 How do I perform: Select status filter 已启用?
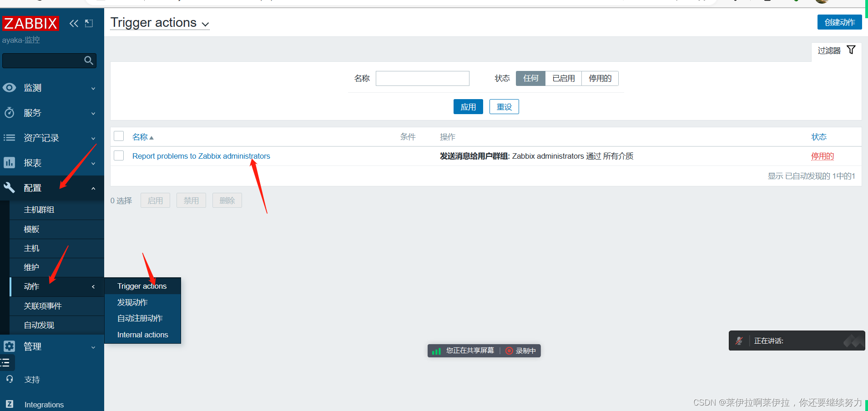pyautogui.click(x=564, y=78)
